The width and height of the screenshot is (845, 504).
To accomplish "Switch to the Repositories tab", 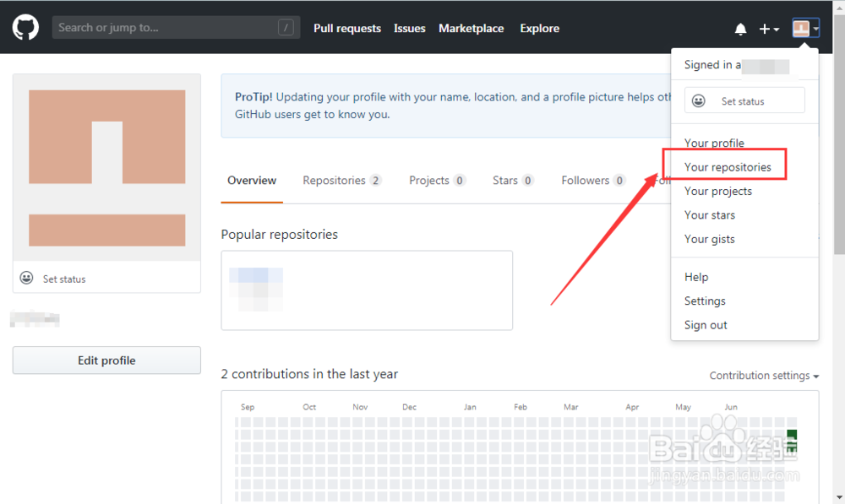I will (341, 181).
